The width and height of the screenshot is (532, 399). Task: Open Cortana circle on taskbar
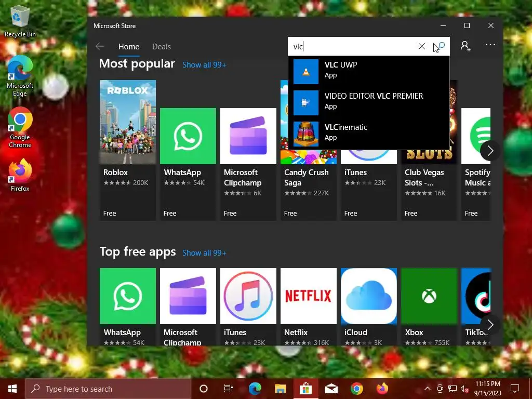click(x=204, y=389)
